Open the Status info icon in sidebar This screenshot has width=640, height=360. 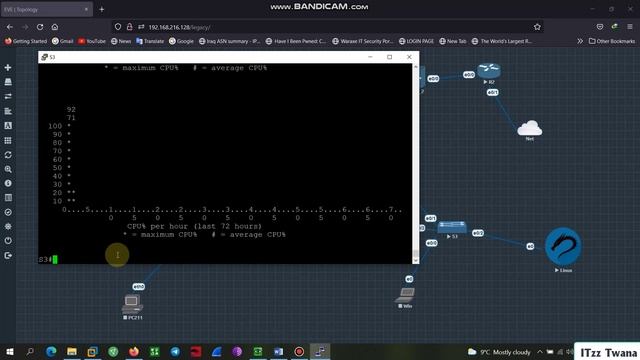click(x=8, y=183)
